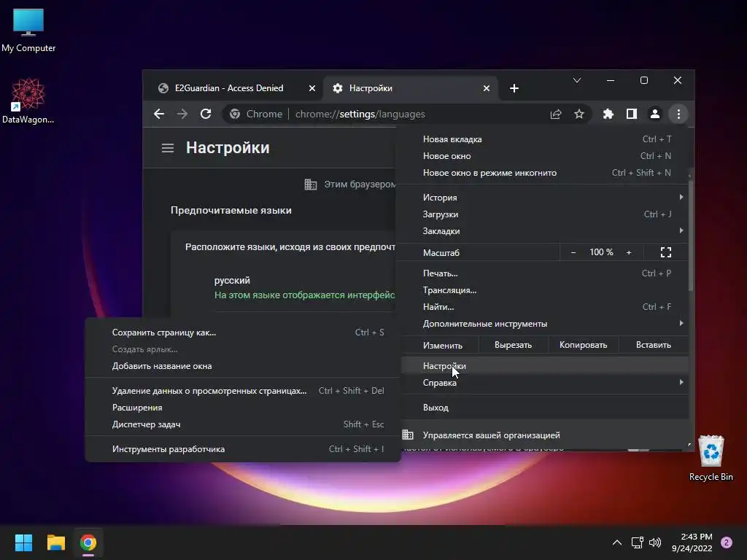Open Расширения from the submenu
The width and height of the screenshot is (747, 560).
coord(242,408)
